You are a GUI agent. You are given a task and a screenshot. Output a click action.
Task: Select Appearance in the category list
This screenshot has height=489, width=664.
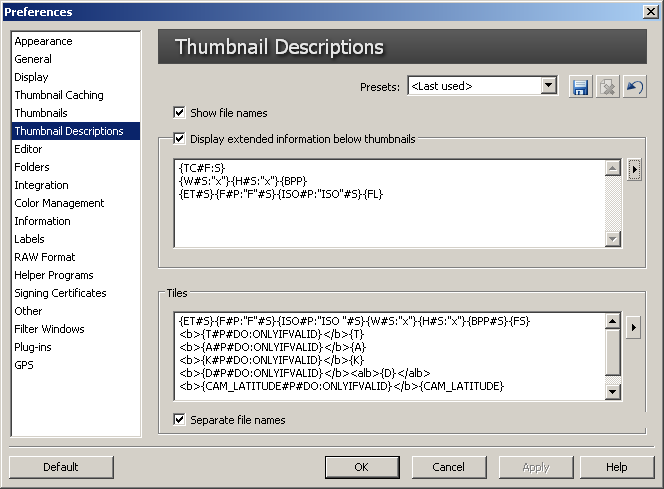click(x=43, y=41)
